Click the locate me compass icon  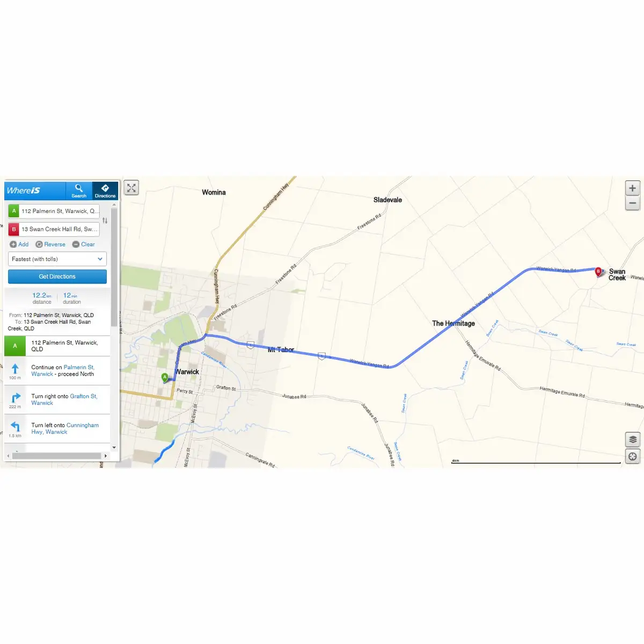click(x=633, y=457)
